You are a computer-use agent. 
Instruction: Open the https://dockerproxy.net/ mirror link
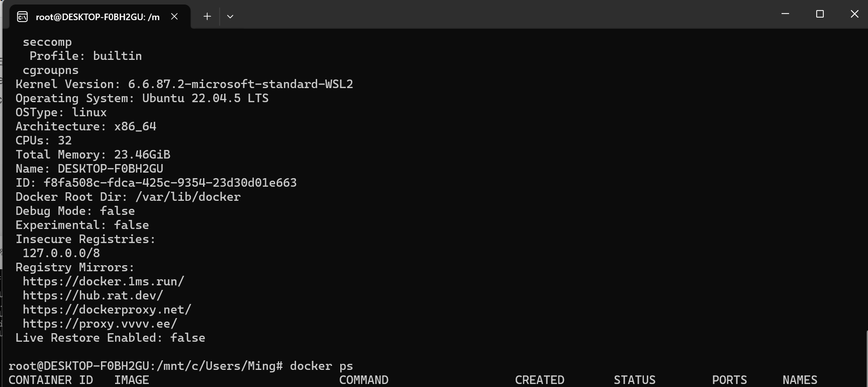(106, 309)
